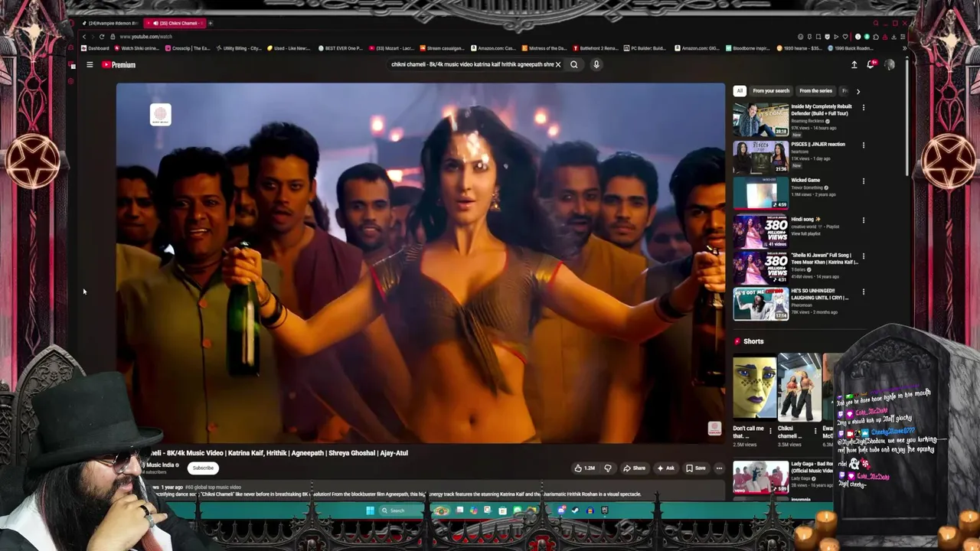Open a new browser tab with plus

click(x=210, y=23)
